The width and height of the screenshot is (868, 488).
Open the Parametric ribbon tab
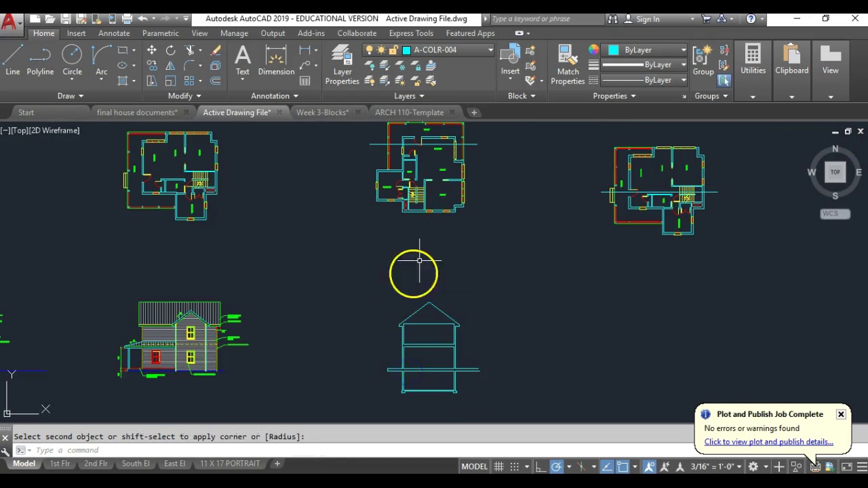[x=161, y=33]
